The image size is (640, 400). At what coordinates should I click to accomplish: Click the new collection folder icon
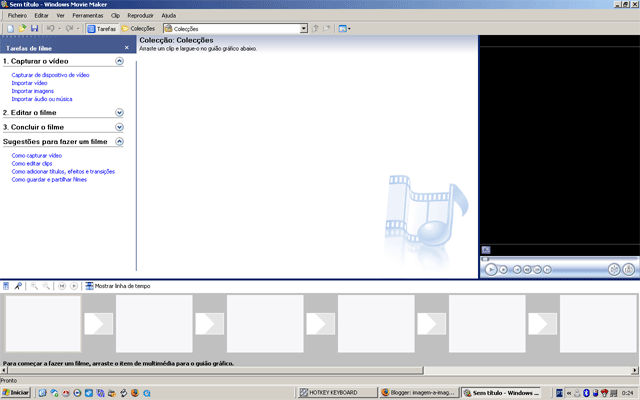pyautogui.click(x=327, y=29)
